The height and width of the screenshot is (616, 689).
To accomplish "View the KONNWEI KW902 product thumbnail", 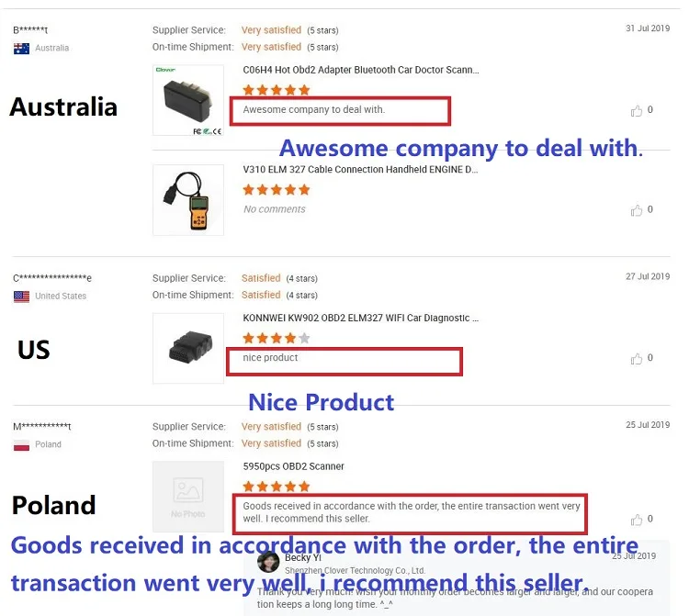I will coord(187,348).
